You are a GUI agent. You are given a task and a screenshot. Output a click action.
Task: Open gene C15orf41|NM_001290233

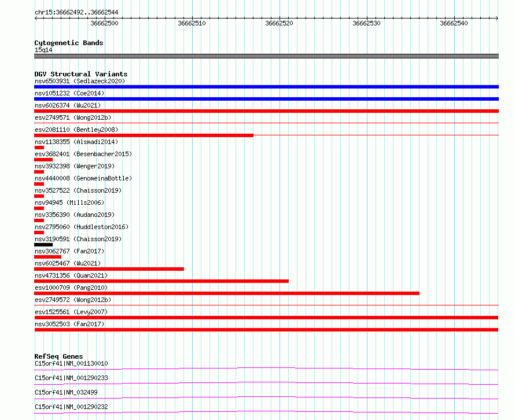tap(71, 378)
